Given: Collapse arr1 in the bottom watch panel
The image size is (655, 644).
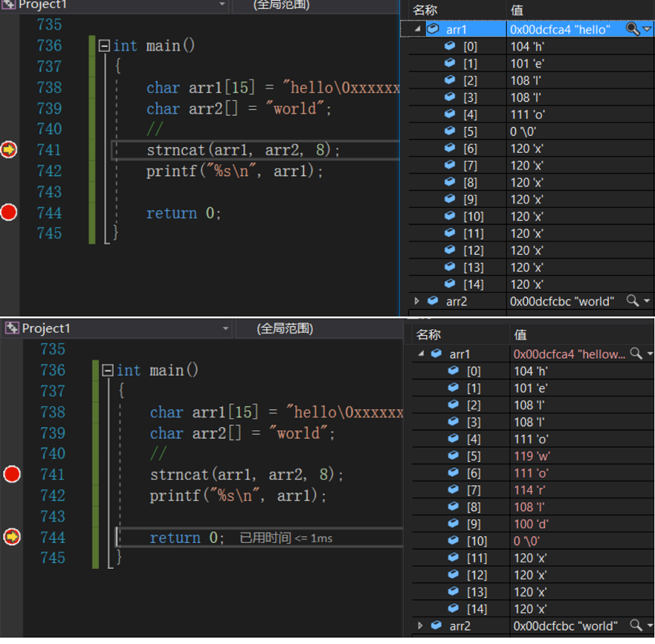Looking at the screenshot, I should pyautogui.click(x=420, y=354).
